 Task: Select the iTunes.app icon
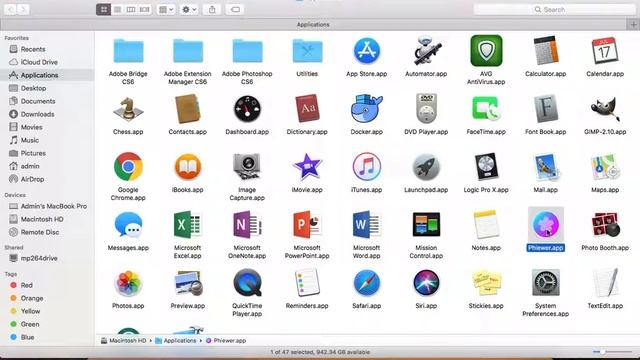(367, 167)
